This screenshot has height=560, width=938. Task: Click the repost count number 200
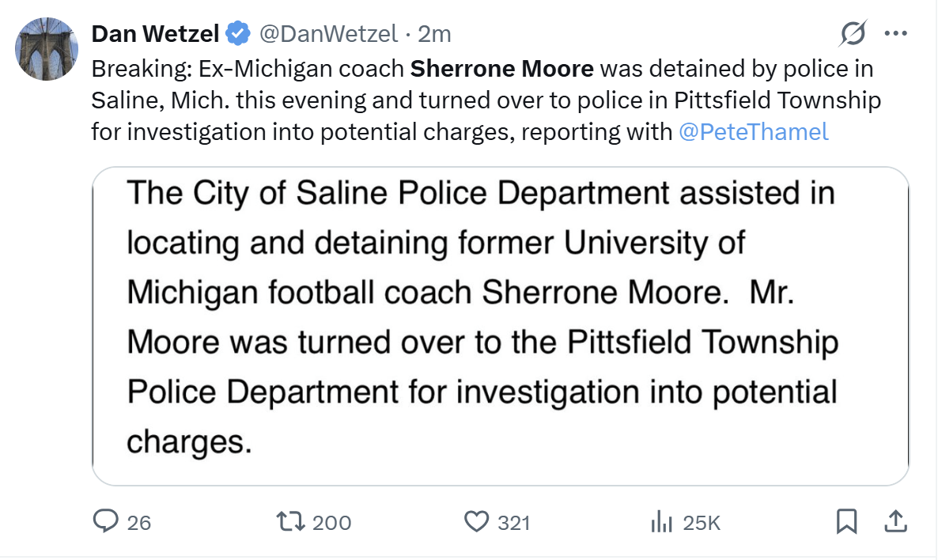tap(332, 523)
